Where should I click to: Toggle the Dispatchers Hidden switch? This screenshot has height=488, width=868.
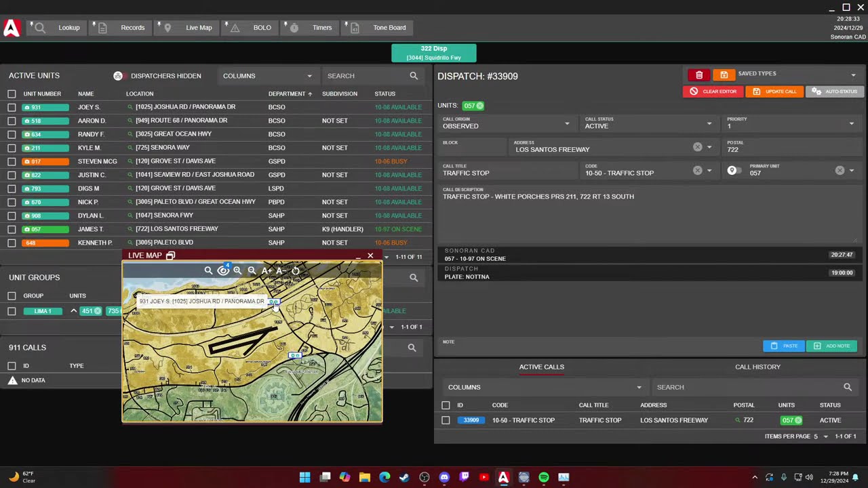pyautogui.click(x=118, y=76)
